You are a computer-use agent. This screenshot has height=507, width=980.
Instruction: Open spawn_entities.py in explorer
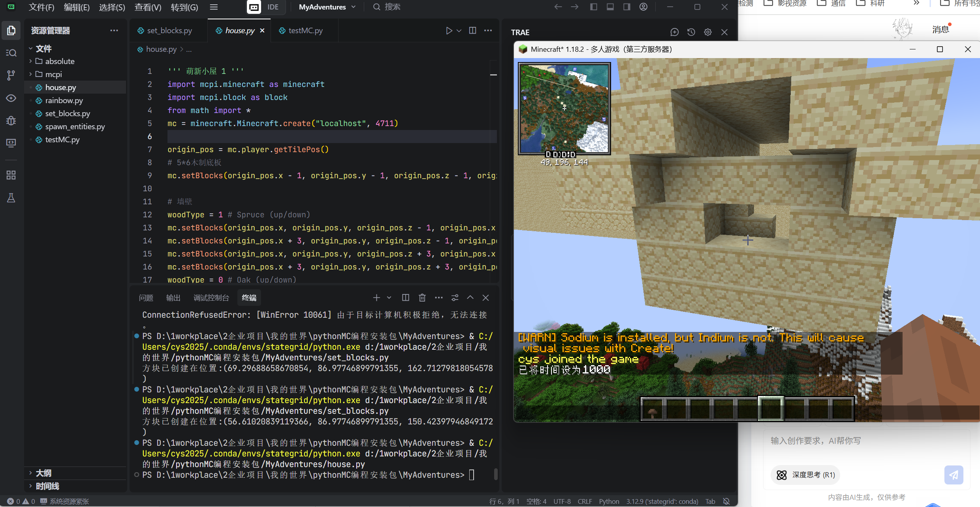pyautogui.click(x=75, y=126)
